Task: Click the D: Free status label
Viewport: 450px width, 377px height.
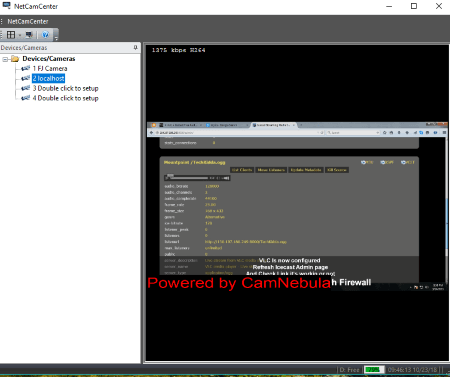Action: [x=349, y=370]
